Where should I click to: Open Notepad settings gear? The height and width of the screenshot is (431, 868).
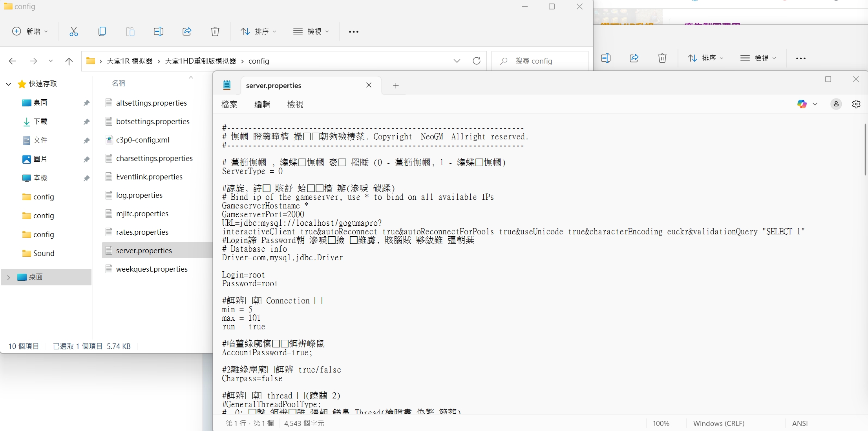[856, 104]
